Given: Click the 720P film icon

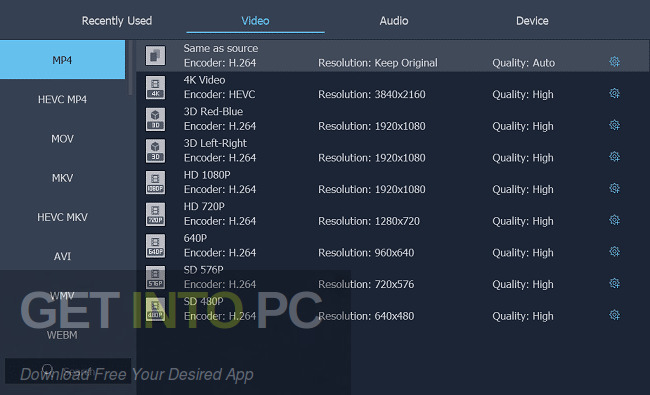Looking at the screenshot, I should click(155, 214).
